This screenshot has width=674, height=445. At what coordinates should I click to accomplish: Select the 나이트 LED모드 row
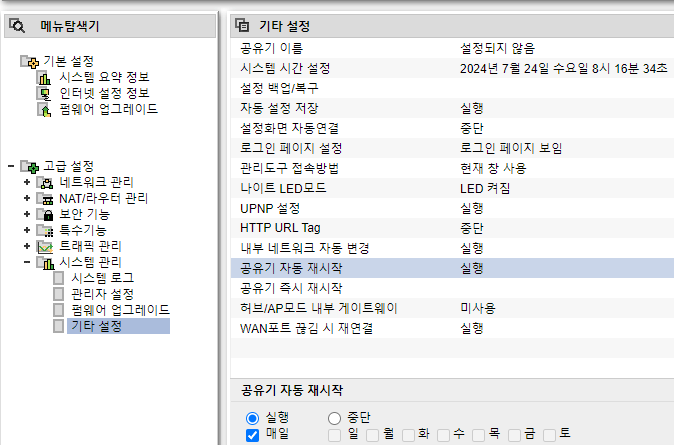coord(452,188)
